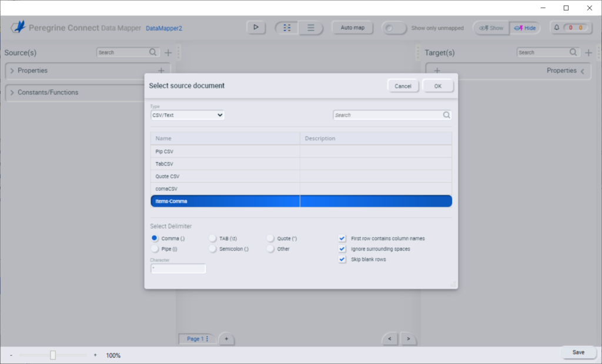Enable the Show only unmapped toggle
Viewport: 602px width, 364px height.
click(x=393, y=27)
